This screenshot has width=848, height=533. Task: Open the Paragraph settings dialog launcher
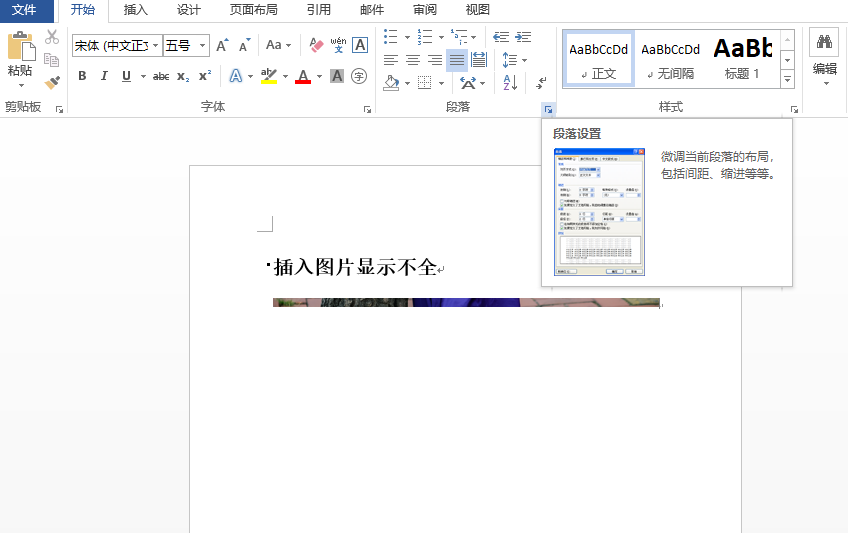548,110
